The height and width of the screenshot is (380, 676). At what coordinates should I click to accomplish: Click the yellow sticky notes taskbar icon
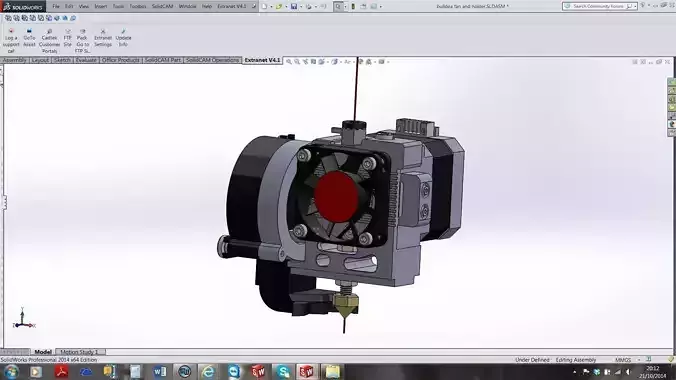tap(332, 372)
